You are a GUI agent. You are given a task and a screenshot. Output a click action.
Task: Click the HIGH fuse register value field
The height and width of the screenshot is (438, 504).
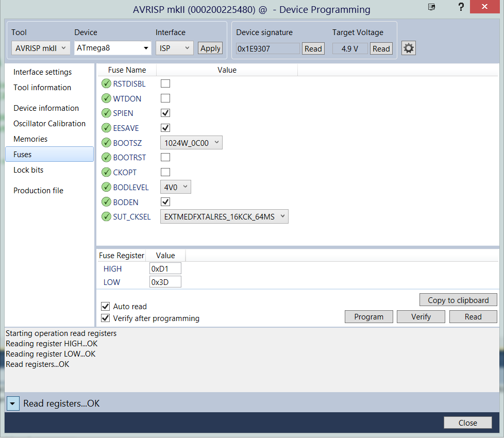coord(165,268)
